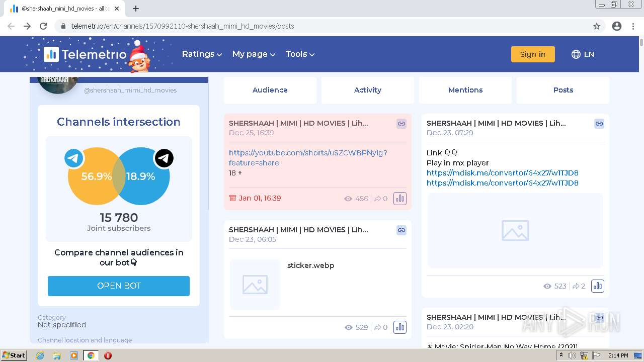Open the Ratings dropdown menu
This screenshot has height=362, width=644.
202,54
